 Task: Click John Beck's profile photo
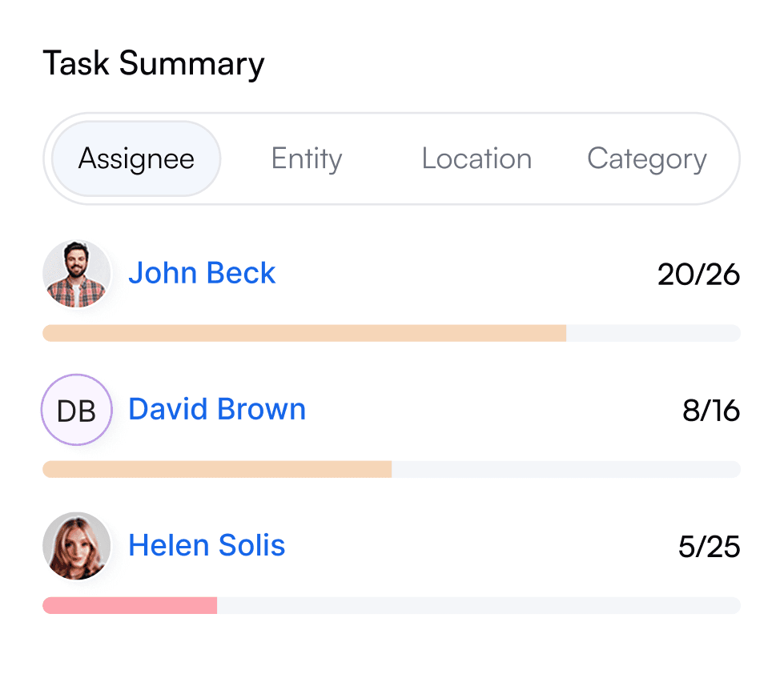pos(77,274)
